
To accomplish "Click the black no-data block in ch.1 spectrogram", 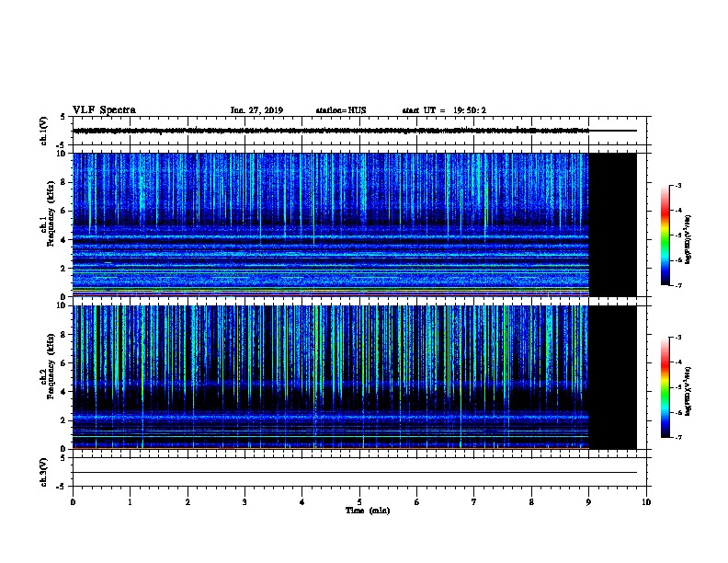I will (x=613, y=224).
